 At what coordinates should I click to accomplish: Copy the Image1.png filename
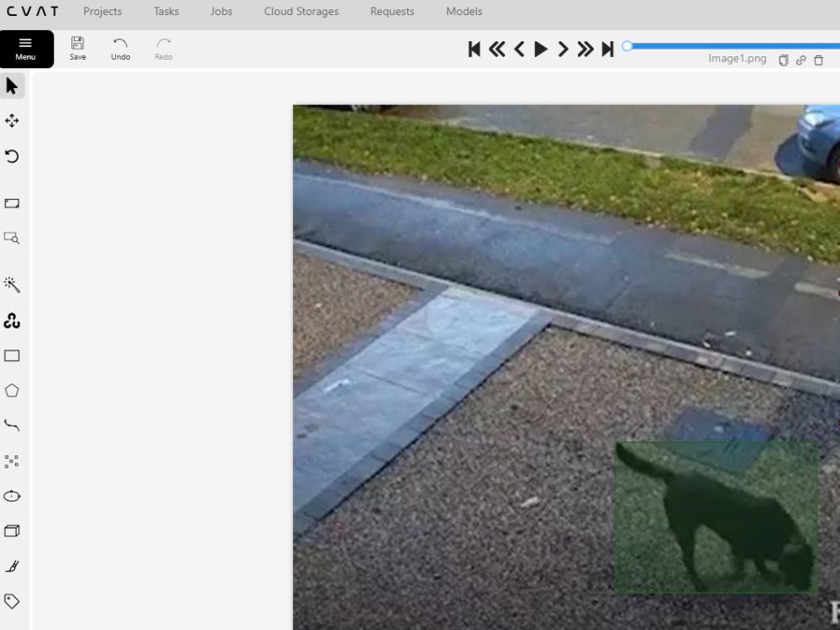click(783, 60)
